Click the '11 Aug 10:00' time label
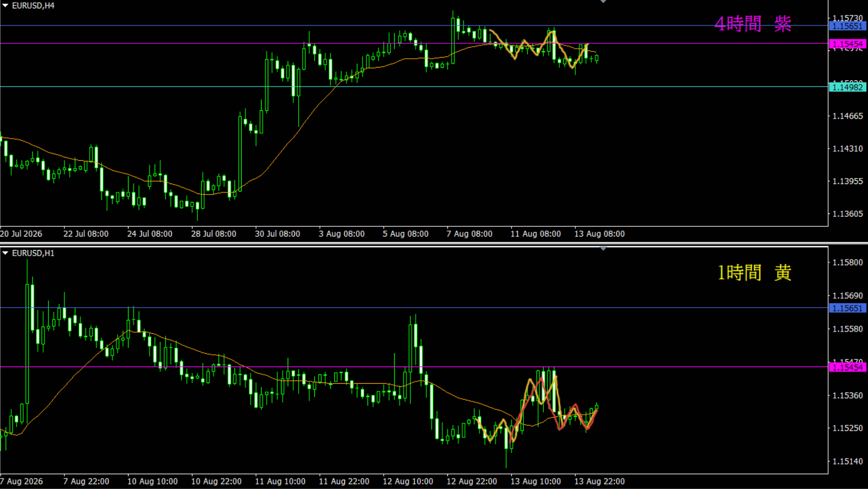 pyautogui.click(x=280, y=481)
